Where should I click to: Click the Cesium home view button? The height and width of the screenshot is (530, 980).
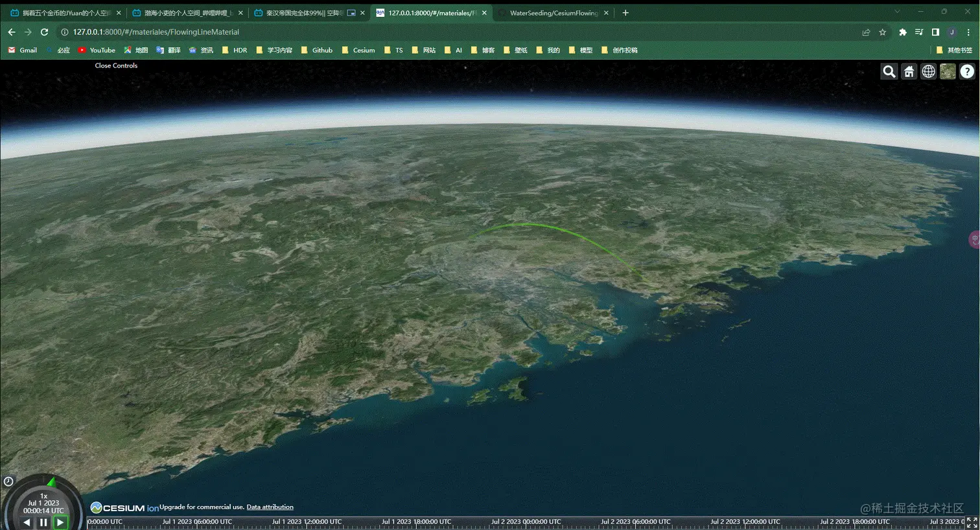tap(909, 72)
